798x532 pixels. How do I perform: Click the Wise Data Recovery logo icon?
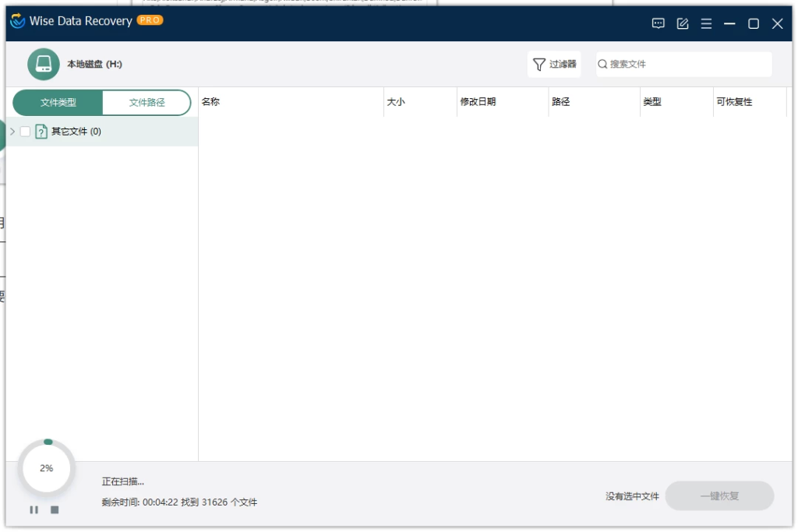click(x=17, y=21)
